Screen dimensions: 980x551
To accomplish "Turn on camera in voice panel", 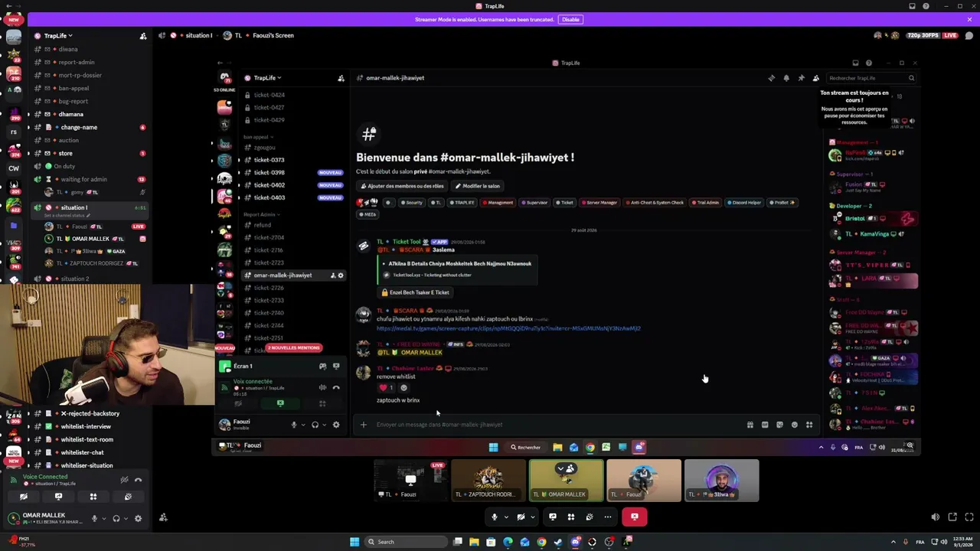I will click(x=23, y=497).
